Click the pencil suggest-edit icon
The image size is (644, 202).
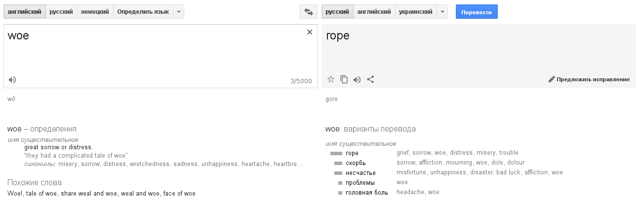(552, 79)
